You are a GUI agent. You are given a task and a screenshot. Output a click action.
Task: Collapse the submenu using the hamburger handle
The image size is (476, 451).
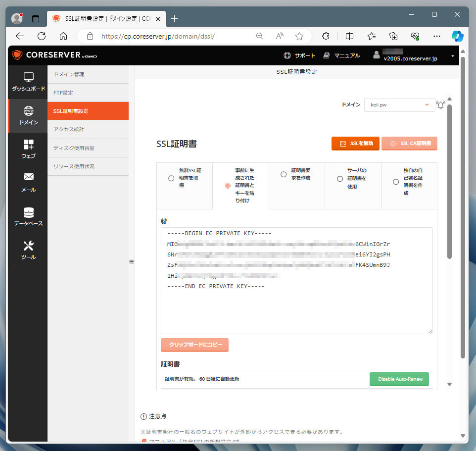pos(132,261)
